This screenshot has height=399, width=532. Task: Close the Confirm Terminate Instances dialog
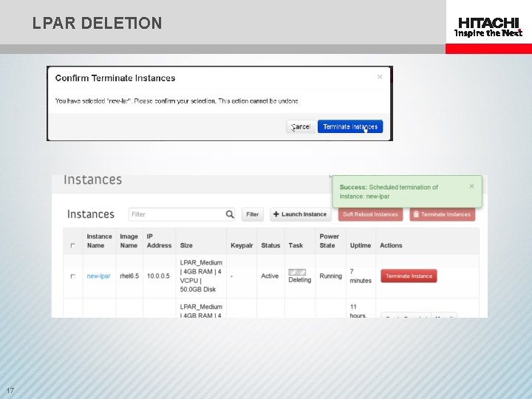(380, 77)
